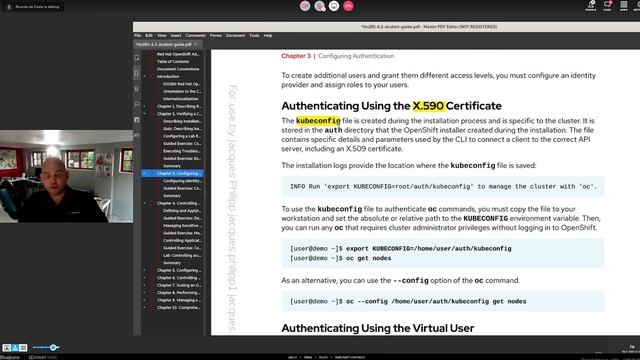
Task: Collapse the Chapter 3 bookmark node
Action: (144, 173)
